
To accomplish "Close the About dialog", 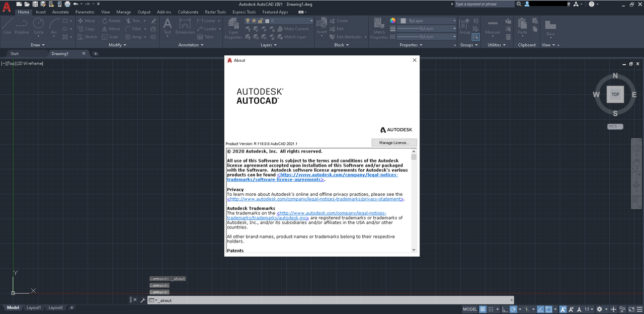I will (x=415, y=60).
